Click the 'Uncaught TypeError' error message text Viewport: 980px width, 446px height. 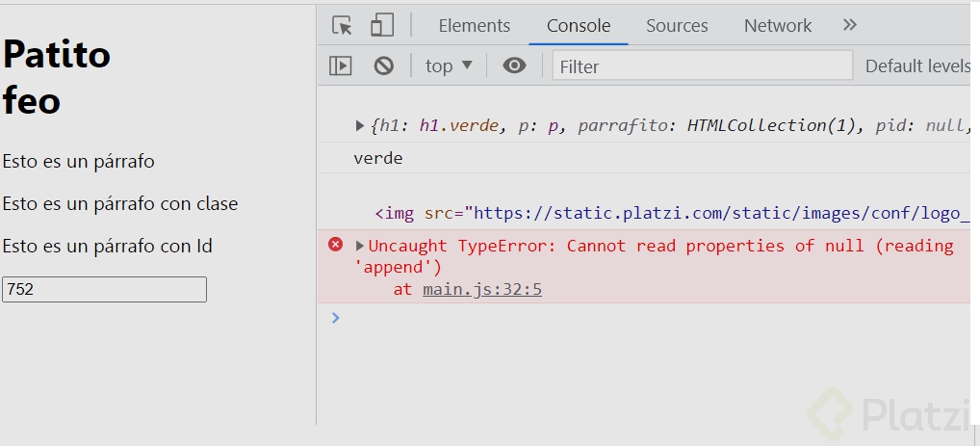coord(655,256)
